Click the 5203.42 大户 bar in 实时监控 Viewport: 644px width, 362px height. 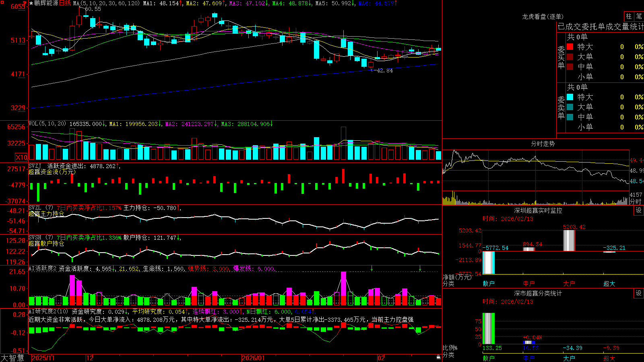[569, 241]
